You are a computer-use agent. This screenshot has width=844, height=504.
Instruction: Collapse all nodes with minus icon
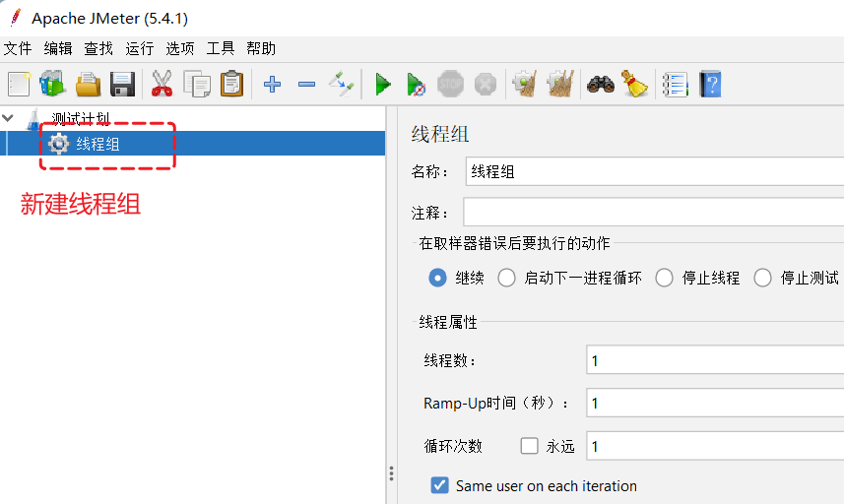tap(307, 85)
